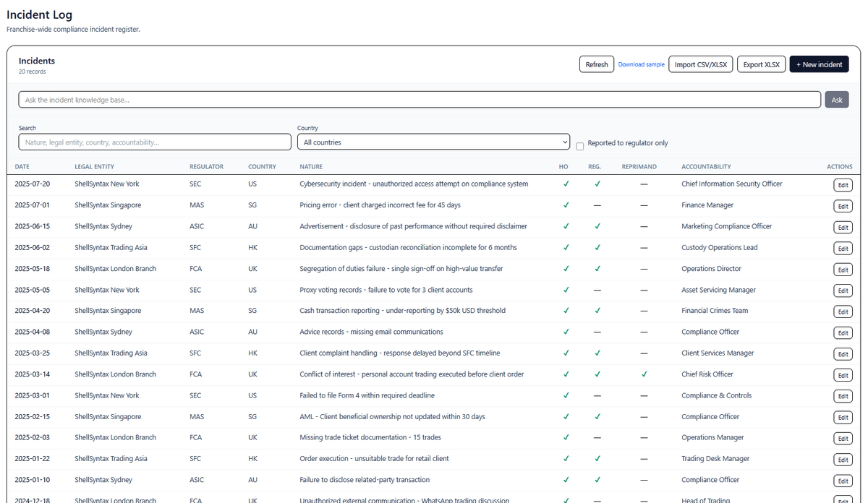Image resolution: width=868 pixels, height=503 pixels.
Task: Select Custody Operations Lead cell
Action: point(720,247)
